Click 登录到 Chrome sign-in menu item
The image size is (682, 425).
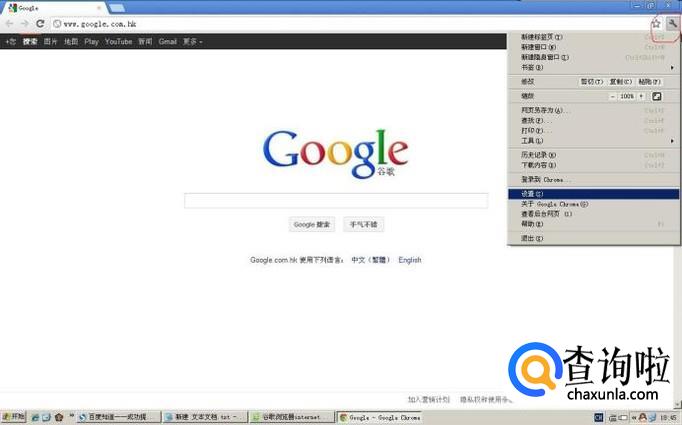[x=592, y=179]
